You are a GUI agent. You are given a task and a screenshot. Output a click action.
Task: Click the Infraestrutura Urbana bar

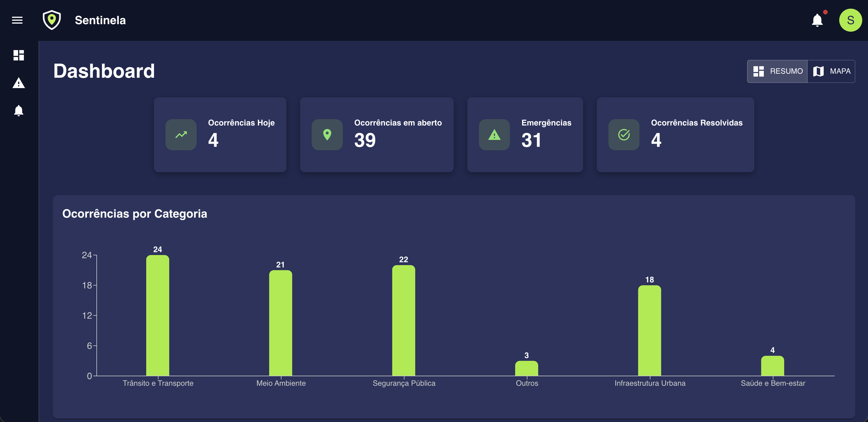tap(649, 330)
